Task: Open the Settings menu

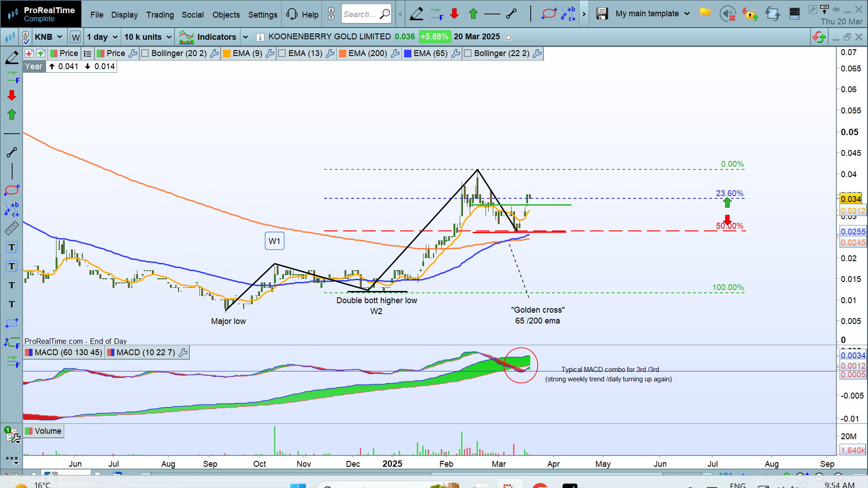Action: coord(263,14)
